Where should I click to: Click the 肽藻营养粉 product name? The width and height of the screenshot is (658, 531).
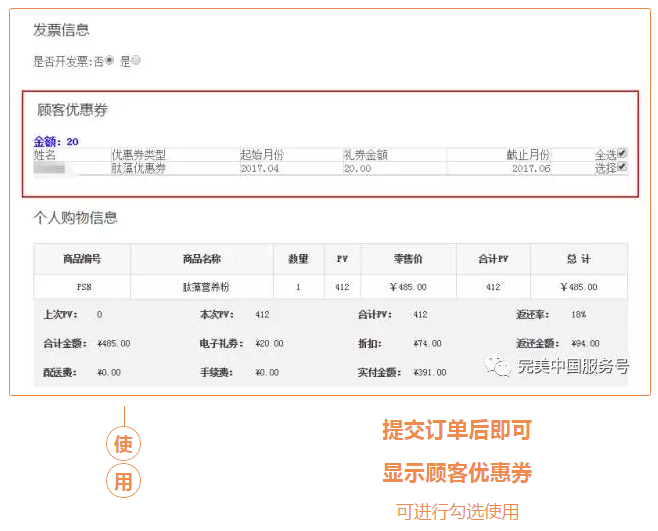[x=202, y=287]
